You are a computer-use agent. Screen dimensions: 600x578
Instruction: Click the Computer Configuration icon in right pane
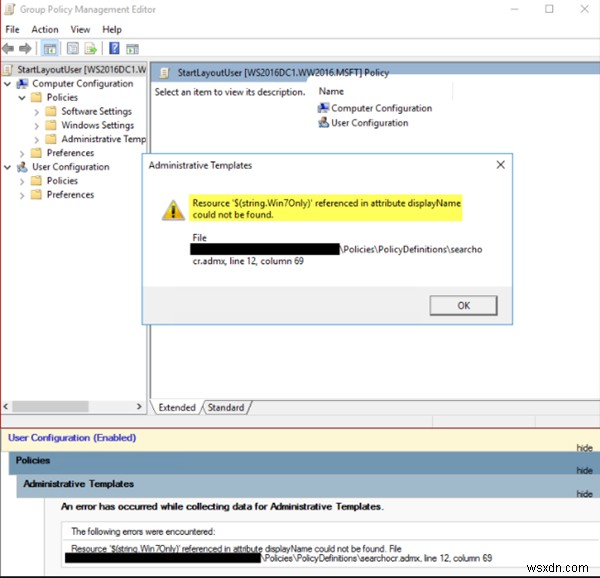click(323, 108)
